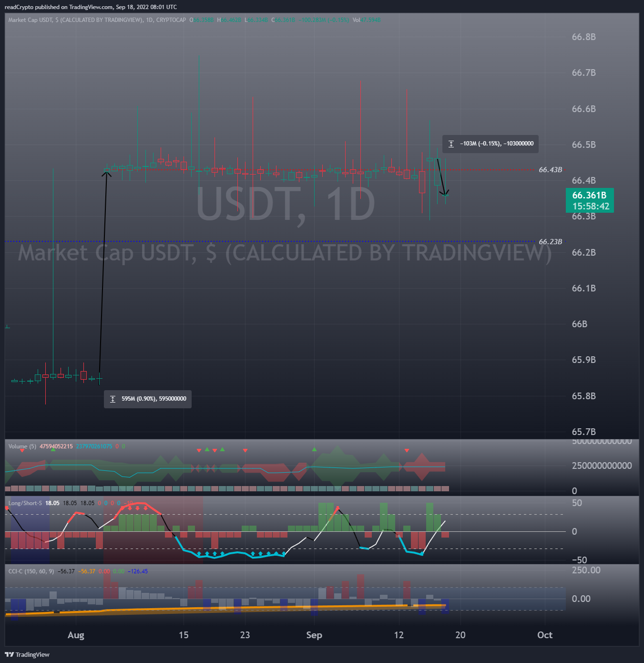This screenshot has height=663, width=644.
Task: Click the 65.9B price axis label
Action: (583, 360)
